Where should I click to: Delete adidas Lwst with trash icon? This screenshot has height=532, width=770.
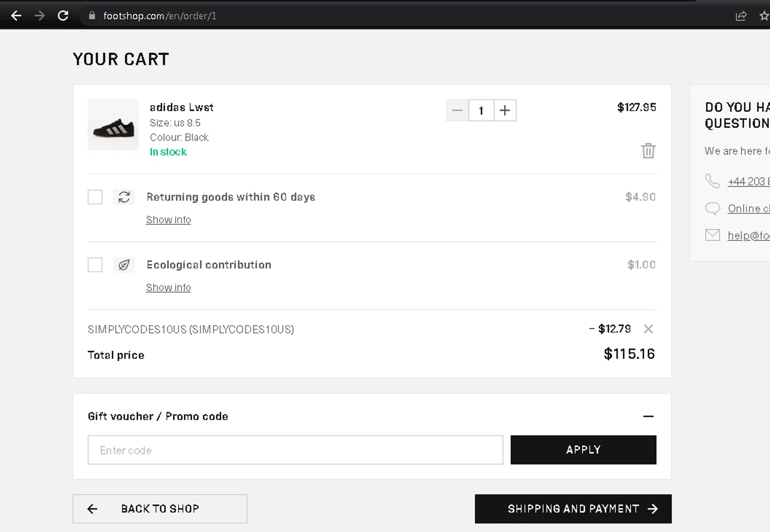pos(648,151)
